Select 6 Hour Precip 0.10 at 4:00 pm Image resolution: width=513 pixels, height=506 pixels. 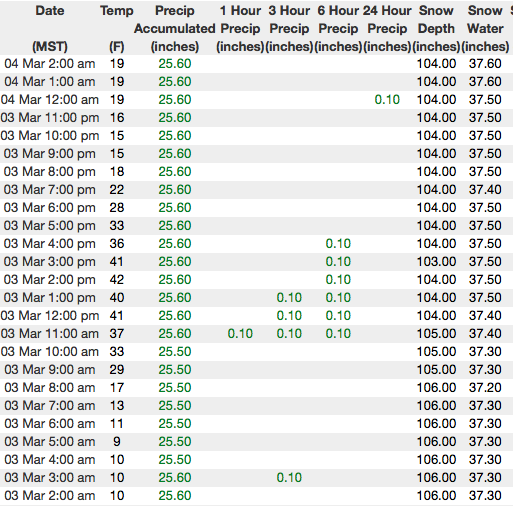[338, 244]
